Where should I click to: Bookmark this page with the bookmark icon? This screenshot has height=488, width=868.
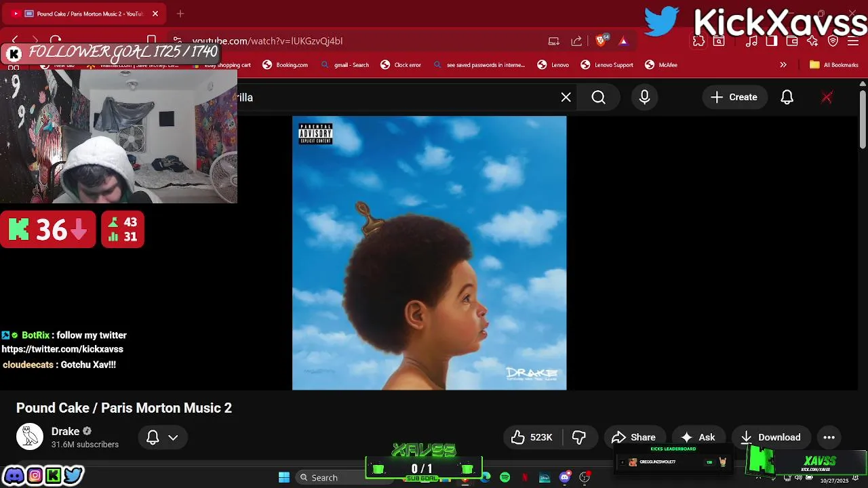click(152, 41)
